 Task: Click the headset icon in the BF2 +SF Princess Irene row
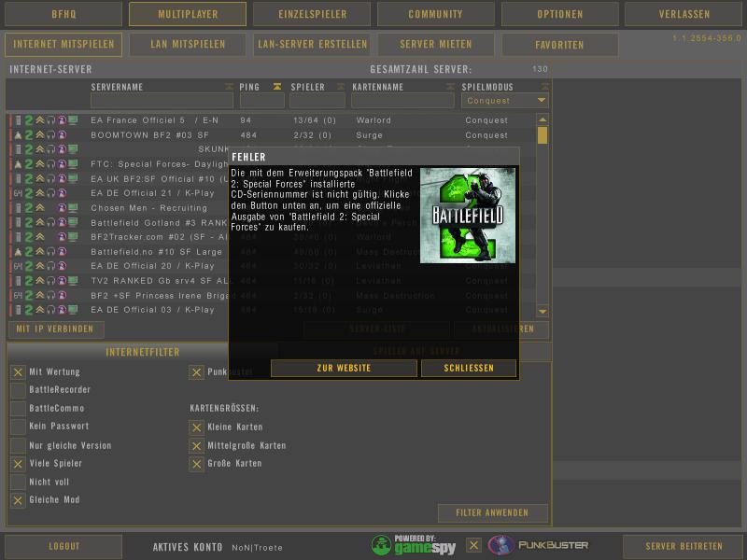(51, 295)
